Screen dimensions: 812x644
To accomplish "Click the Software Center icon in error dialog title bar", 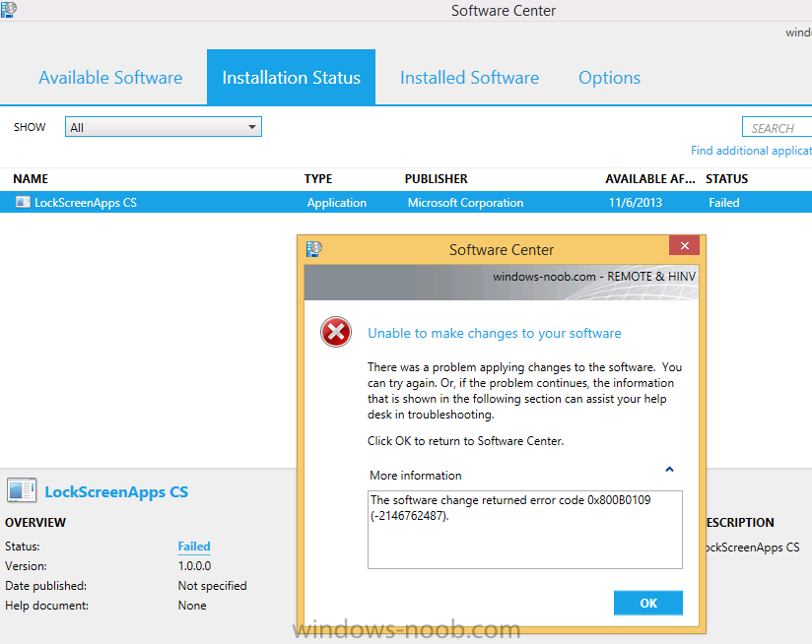I will pyautogui.click(x=313, y=249).
